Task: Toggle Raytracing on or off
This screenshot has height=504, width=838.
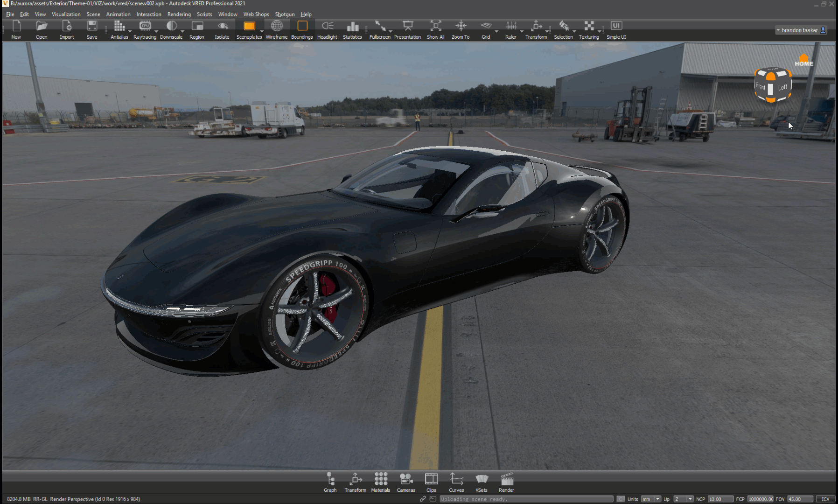Action: pos(145,28)
